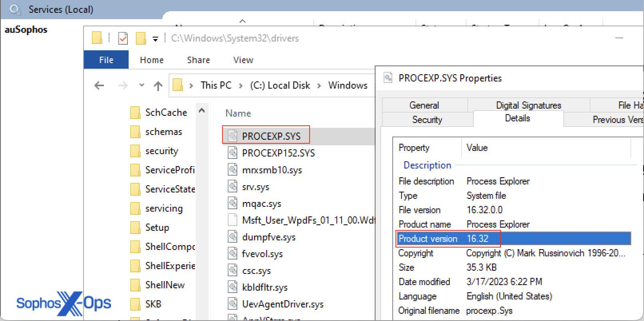644x321 pixels.
Task: Click the PROCEXP152.SYS file icon
Action: (x=233, y=153)
